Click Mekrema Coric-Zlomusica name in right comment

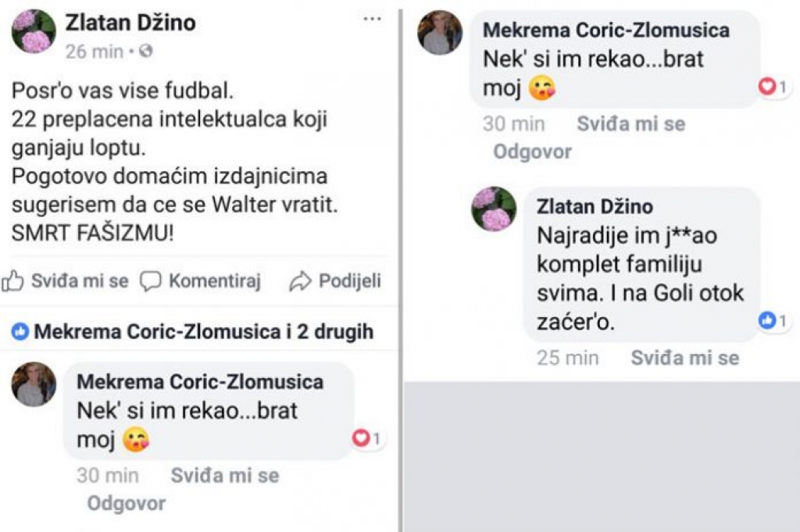point(606,30)
